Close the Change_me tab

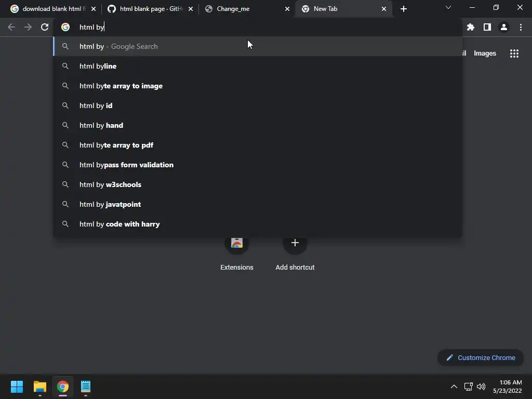[287, 9]
